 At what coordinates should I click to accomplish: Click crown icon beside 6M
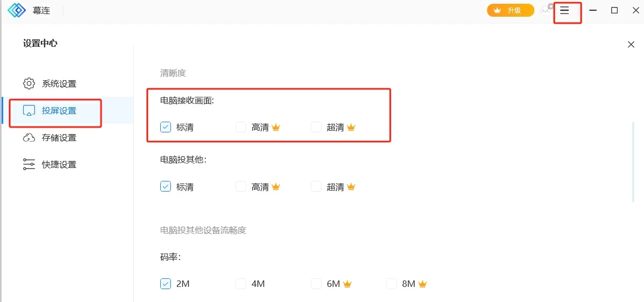tap(347, 284)
